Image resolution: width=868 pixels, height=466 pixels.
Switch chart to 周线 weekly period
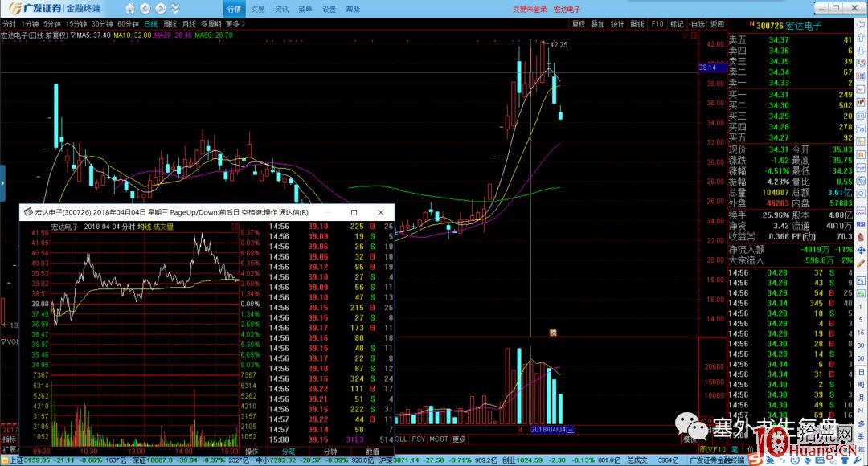pyautogui.click(x=170, y=24)
